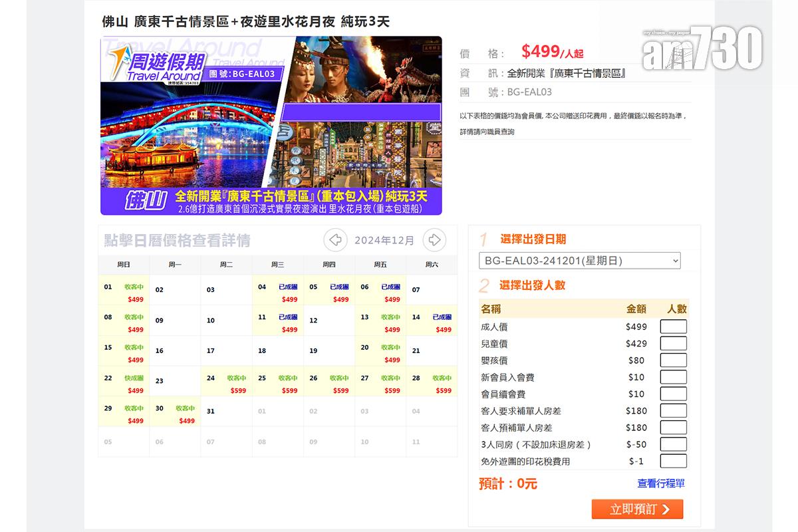Select December 24 priced at $599

pyautogui.click(x=226, y=383)
